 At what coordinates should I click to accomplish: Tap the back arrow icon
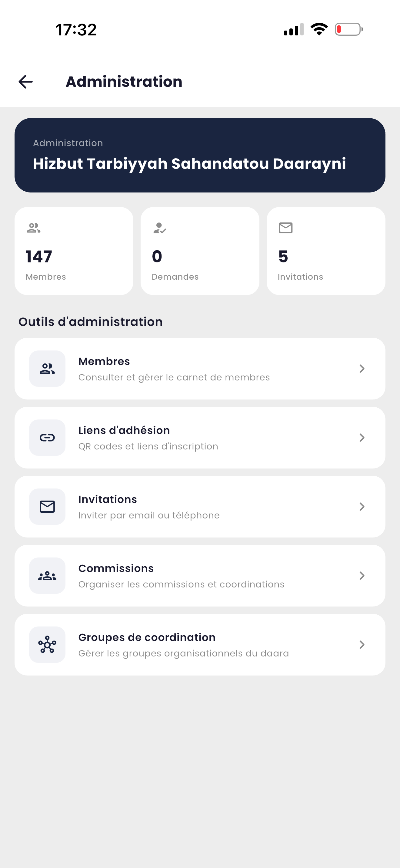[26, 82]
